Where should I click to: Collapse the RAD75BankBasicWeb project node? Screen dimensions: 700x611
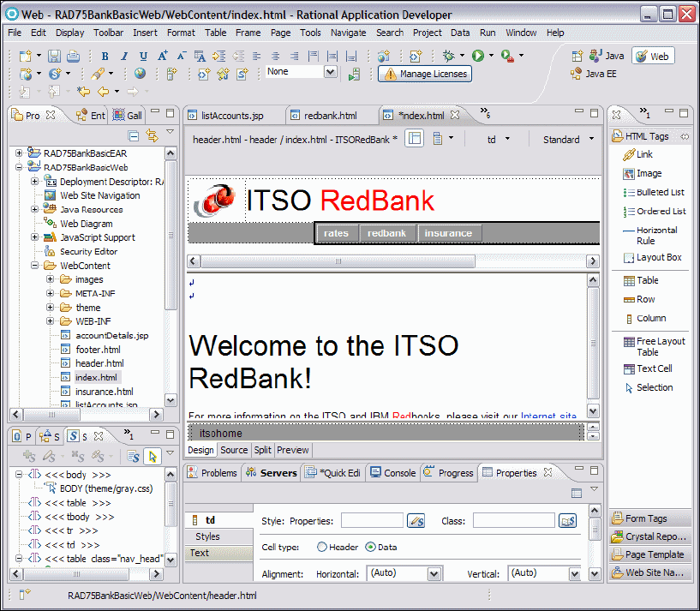pyautogui.click(x=19, y=167)
